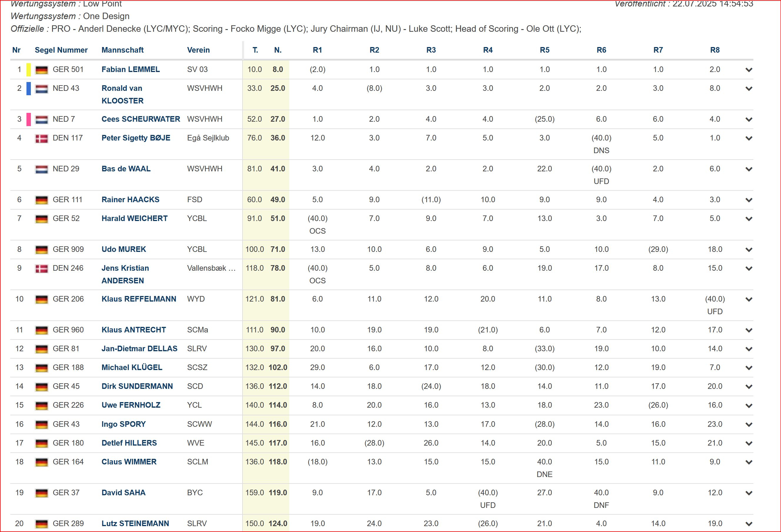Click the R8 race column header

tap(715, 50)
